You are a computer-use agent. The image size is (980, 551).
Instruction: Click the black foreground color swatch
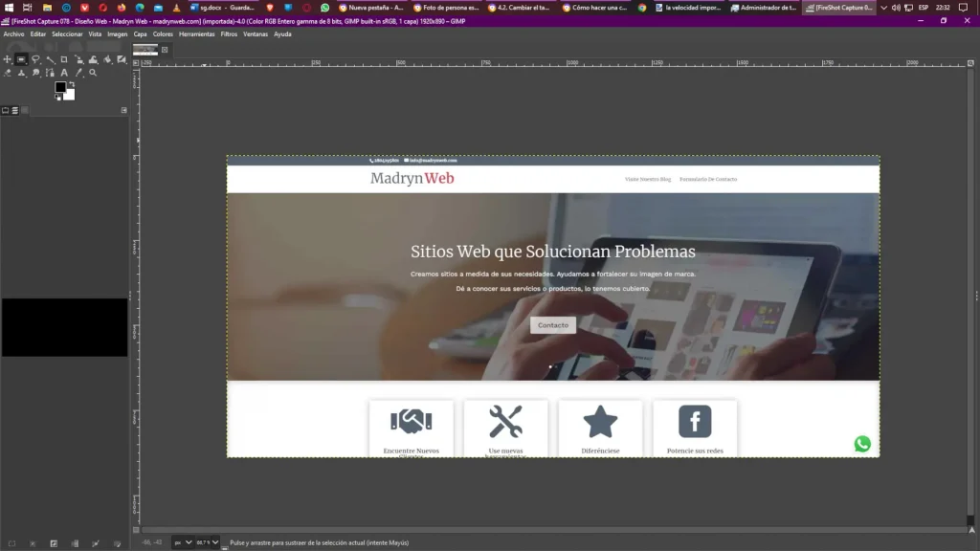pyautogui.click(x=60, y=87)
